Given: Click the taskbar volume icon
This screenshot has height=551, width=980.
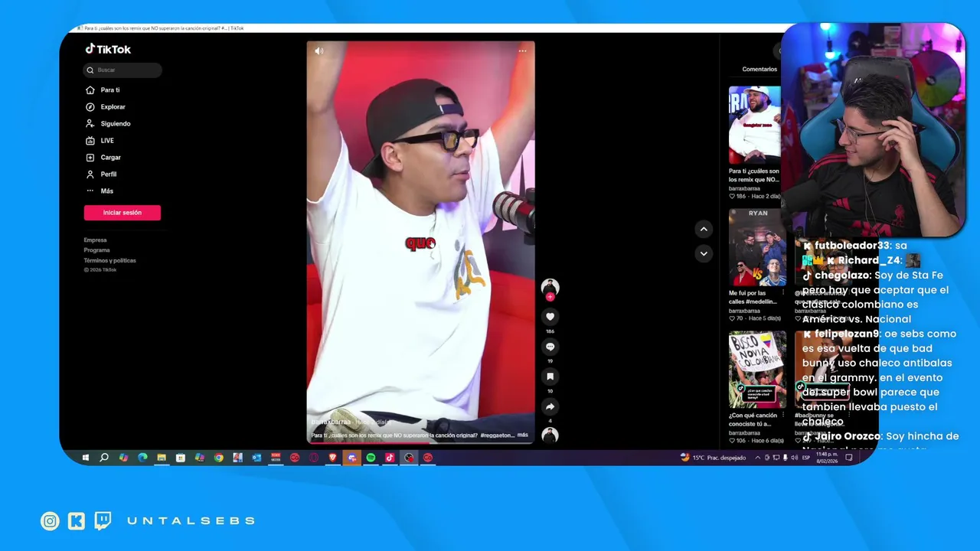Looking at the screenshot, I should (793, 458).
